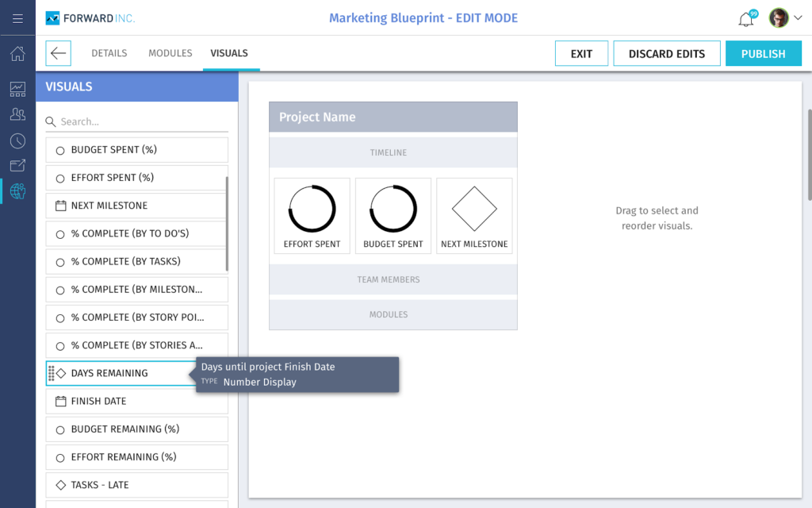Screen dimensions: 812x508
Task: Open the clock sidebar icon
Action: 17,140
